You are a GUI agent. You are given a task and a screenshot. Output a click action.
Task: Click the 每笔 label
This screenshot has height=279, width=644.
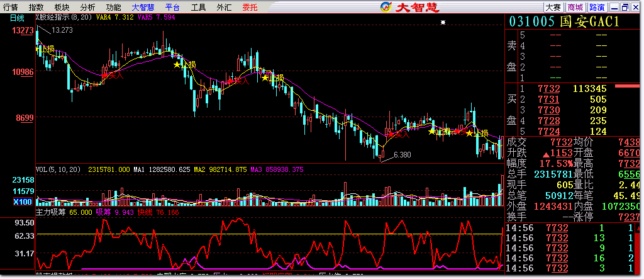click(583, 195)
